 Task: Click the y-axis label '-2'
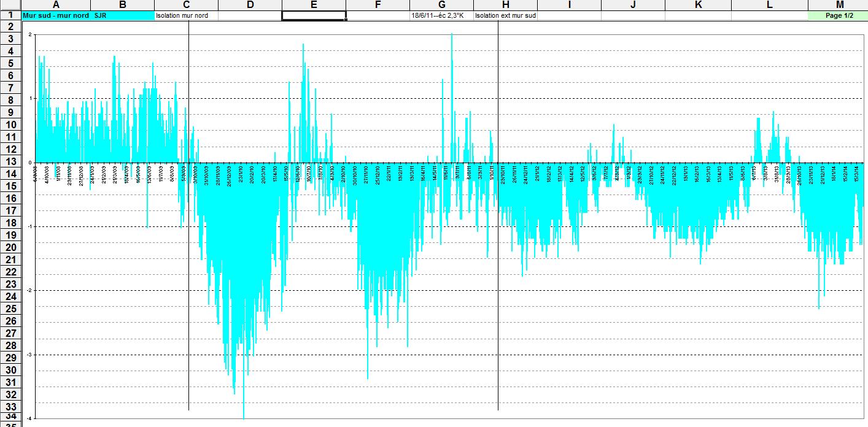(29, 290)
